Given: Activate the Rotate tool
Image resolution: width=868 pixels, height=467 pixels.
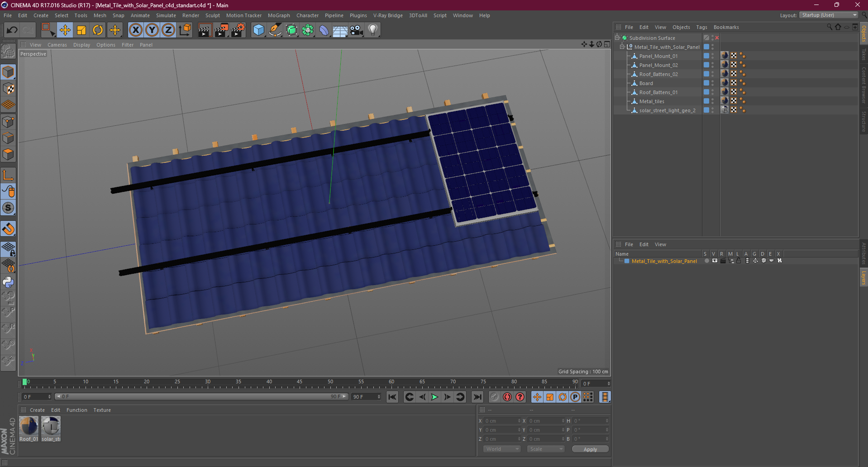Looking at the screenshot, I should click(98, 30).
